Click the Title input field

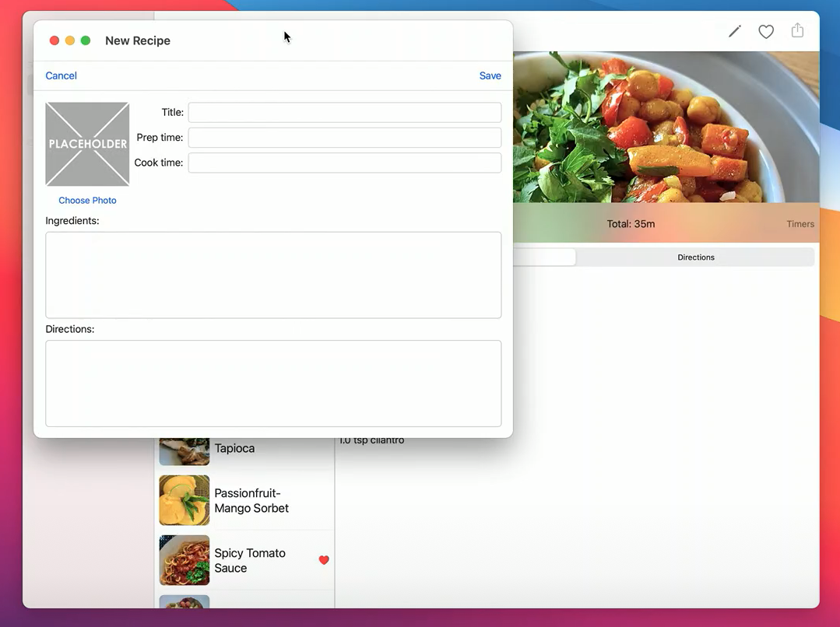[x=344, y=113]
